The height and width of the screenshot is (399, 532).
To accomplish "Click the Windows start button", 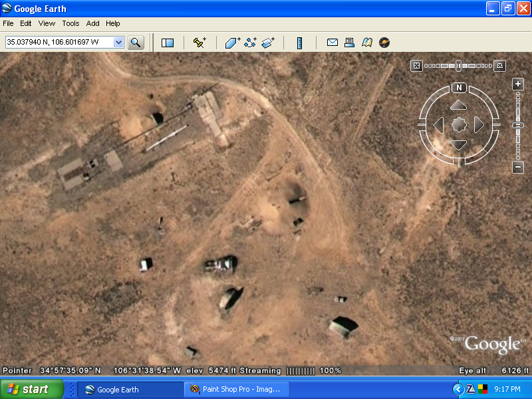I will (31, 389).
